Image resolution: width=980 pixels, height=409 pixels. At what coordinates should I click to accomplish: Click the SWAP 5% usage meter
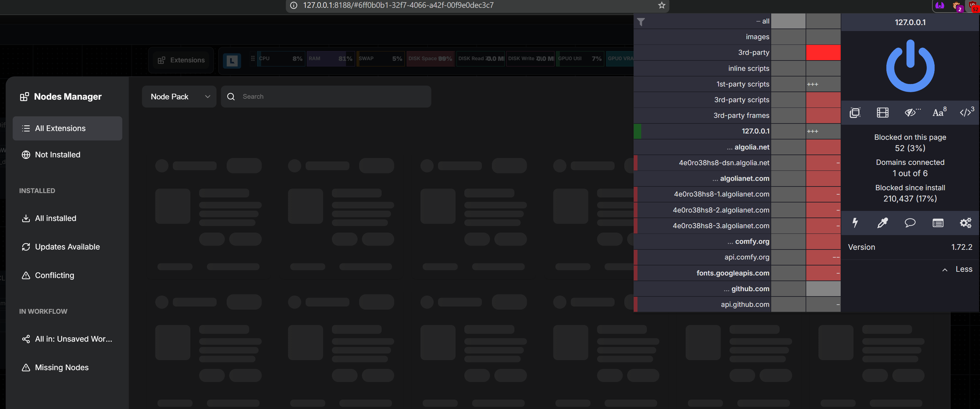(x=381, y=59)
